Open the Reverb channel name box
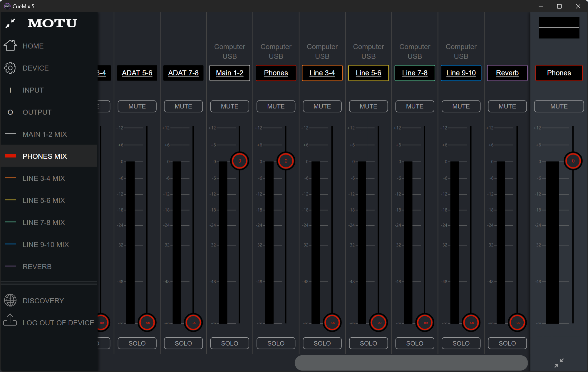This screenshot has width=588, height=372. 507,73
